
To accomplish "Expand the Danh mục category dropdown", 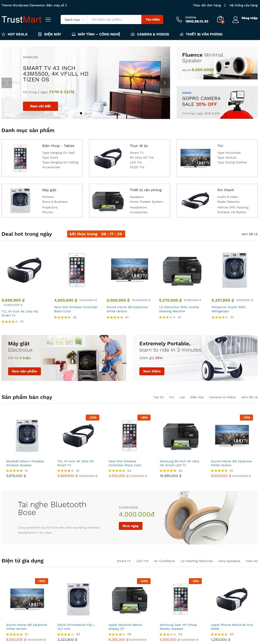I will coord(74,20).
